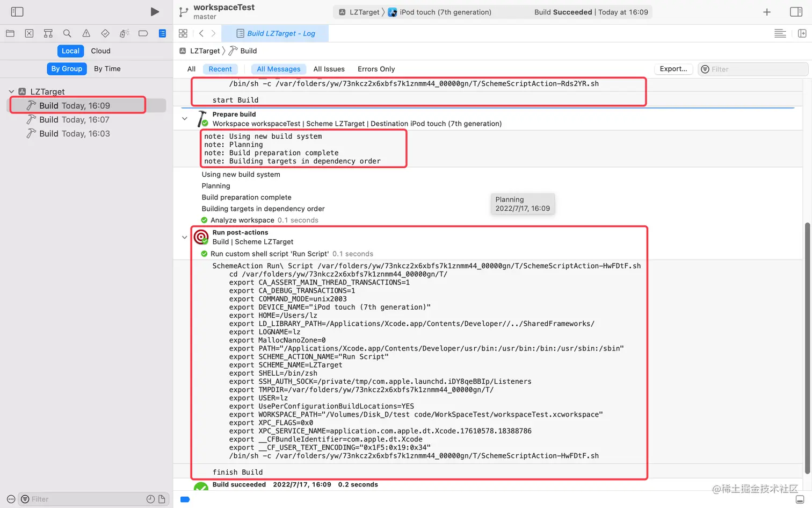The width and height of the screenshot is (812, 508).
Task: Select Local reports tab
Action: (70, 51)
